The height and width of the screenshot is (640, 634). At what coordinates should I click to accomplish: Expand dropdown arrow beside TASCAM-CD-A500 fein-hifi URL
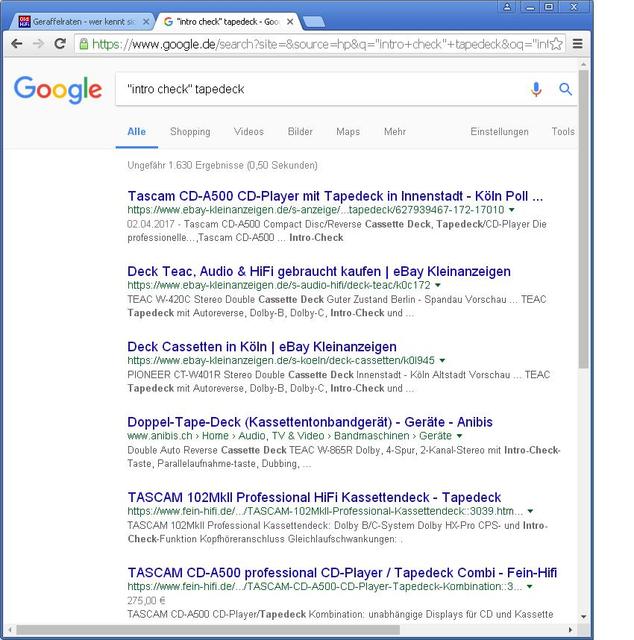click(x=529, y=587)
